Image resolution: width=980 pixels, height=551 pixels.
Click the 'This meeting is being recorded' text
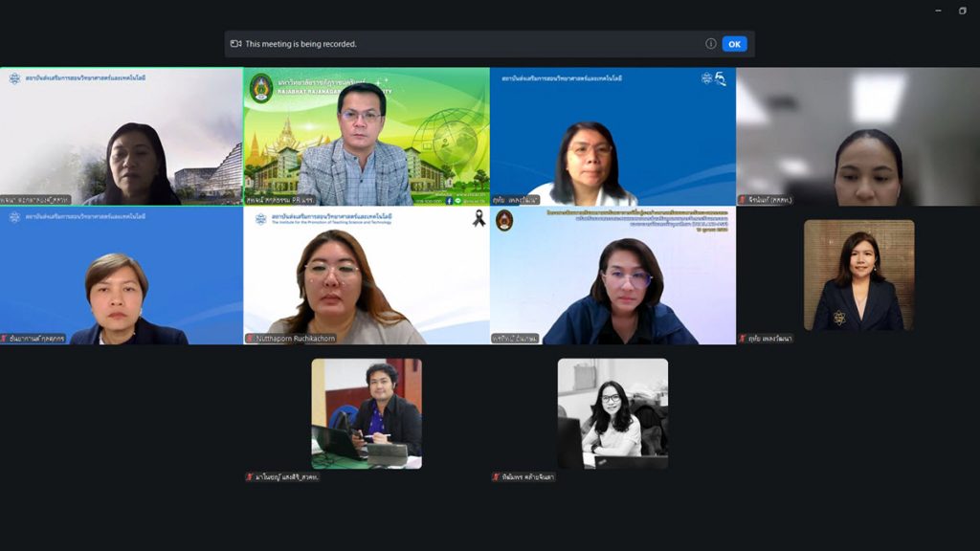pos(301,44)
